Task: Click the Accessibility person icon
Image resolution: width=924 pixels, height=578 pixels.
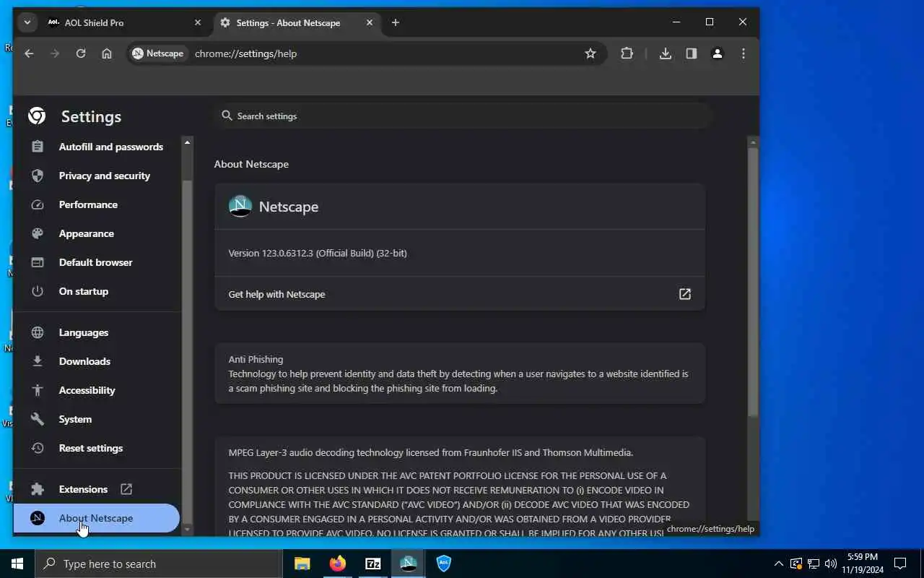Action: (x=38, y=390)
